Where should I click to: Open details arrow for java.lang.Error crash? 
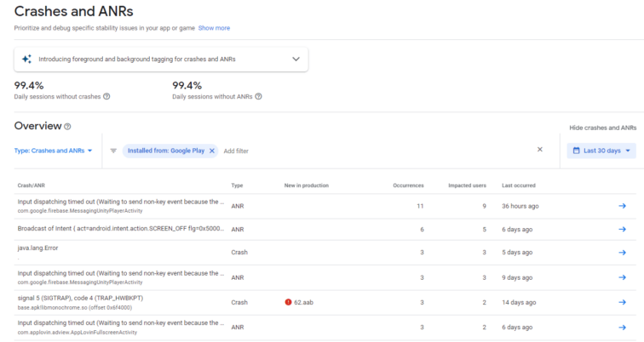coord(622,254)
